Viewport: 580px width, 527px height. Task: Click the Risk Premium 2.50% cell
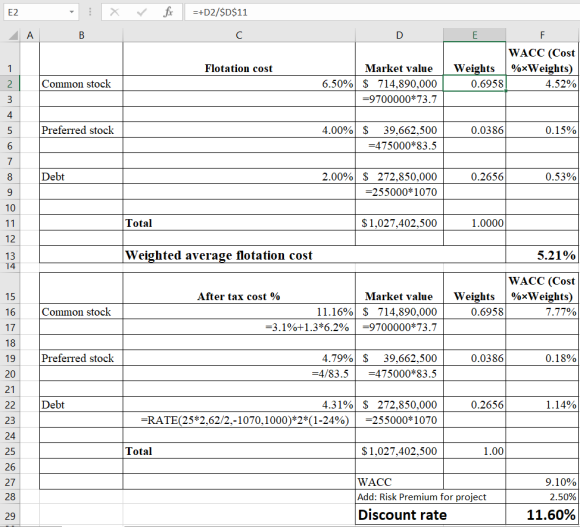coord(541,497)
